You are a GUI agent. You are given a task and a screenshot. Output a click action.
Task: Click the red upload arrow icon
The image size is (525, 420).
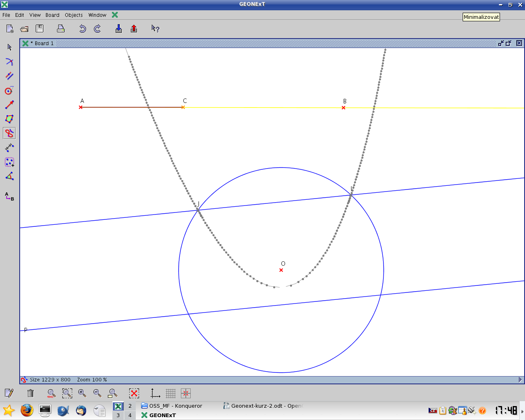tap(134, 28)
